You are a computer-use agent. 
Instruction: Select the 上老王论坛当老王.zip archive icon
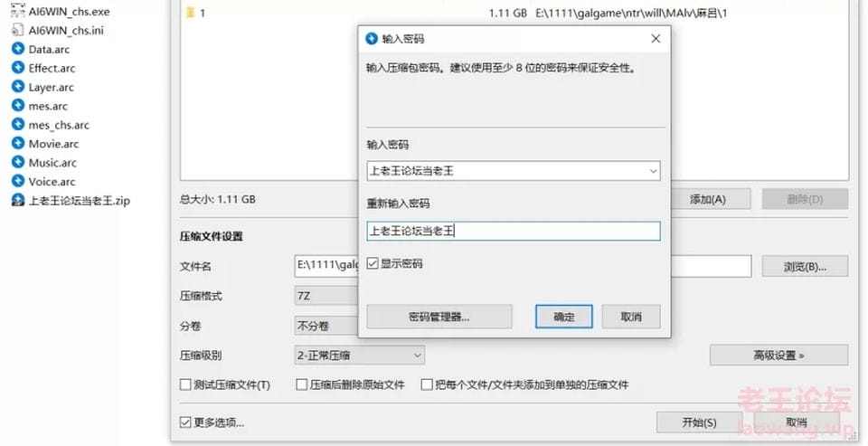pos(18,200)
